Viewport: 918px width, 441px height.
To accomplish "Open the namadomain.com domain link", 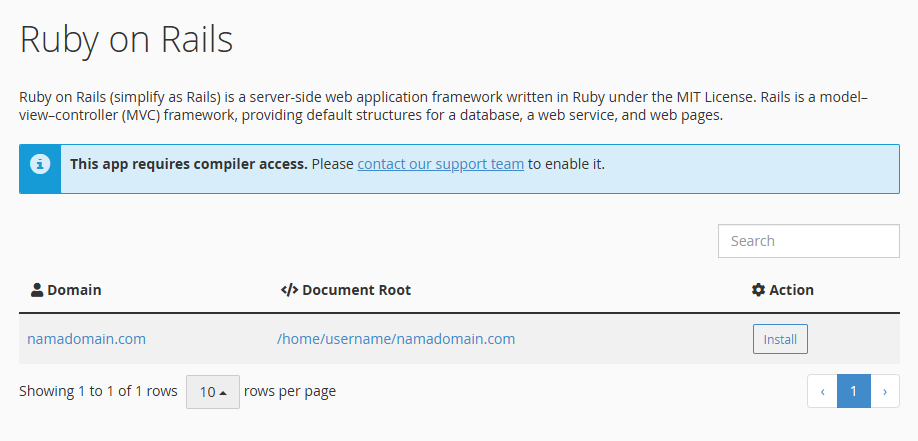I will [x=87, y=339].
